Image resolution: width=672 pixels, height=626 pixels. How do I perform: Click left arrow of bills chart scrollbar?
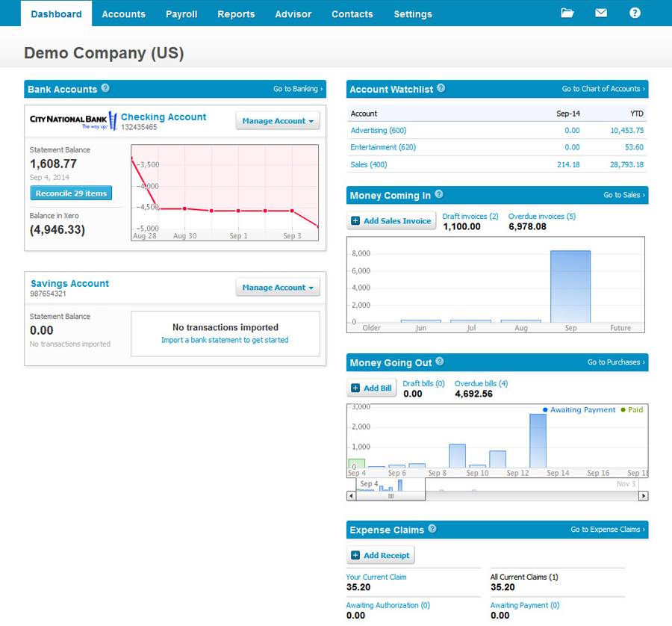(352, 496)
